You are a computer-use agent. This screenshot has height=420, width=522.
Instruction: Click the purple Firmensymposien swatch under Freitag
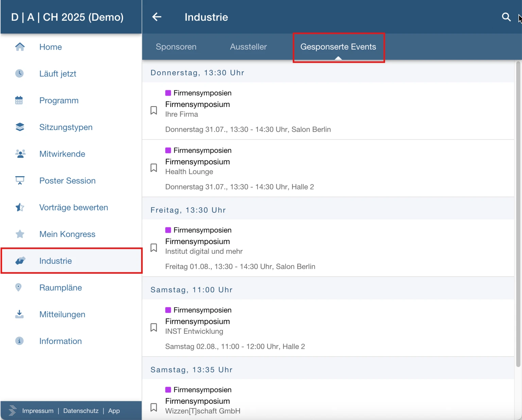168,230
